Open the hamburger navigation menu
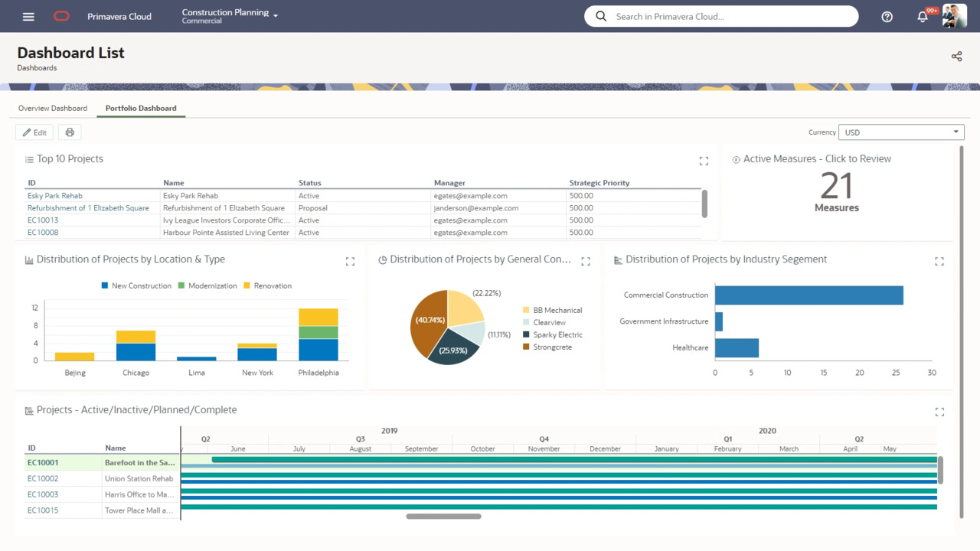 coord(28,16)
